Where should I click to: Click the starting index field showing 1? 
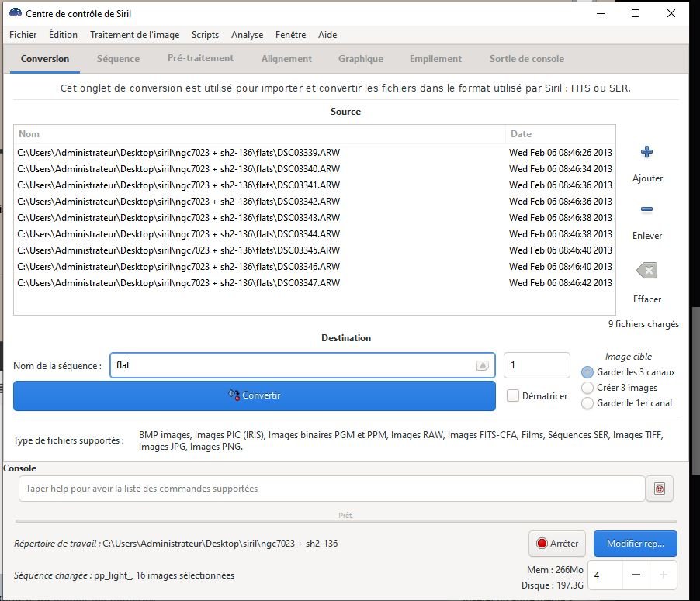[x=536, y=365]
